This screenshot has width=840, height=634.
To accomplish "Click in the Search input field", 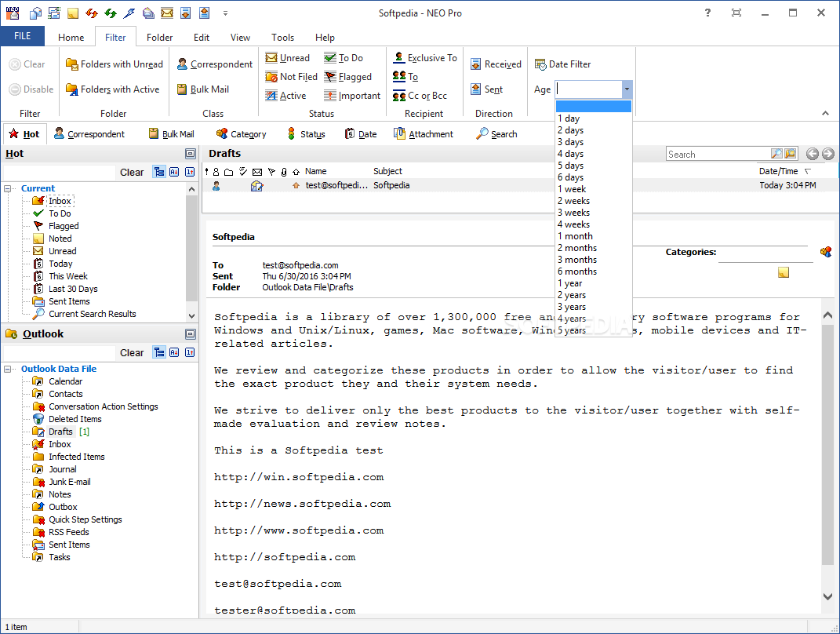I will 718,155.
